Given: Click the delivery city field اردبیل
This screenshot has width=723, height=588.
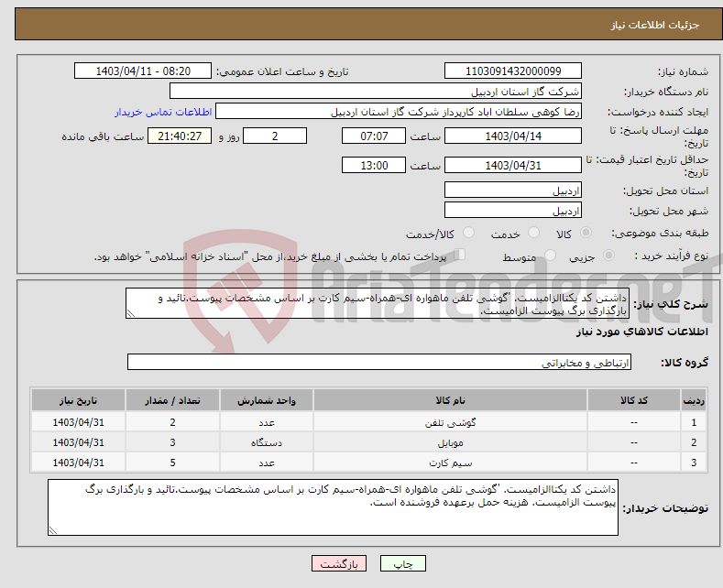Looking at the screenshot, I should 513,210.
